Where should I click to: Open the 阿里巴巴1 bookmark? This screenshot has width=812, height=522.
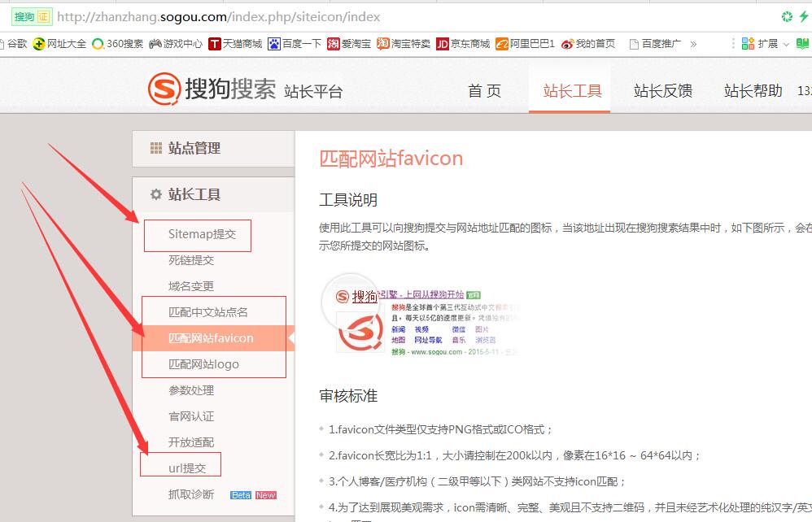(525, 44)
